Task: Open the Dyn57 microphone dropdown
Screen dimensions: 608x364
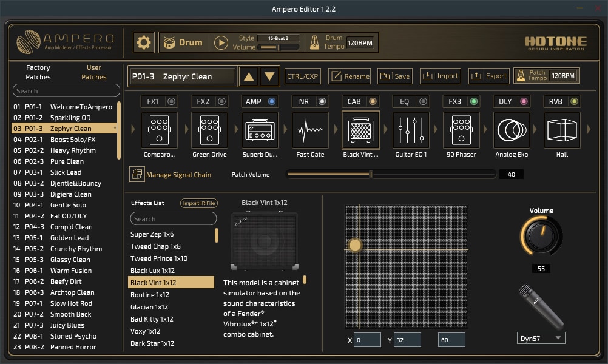Action: 541,339
